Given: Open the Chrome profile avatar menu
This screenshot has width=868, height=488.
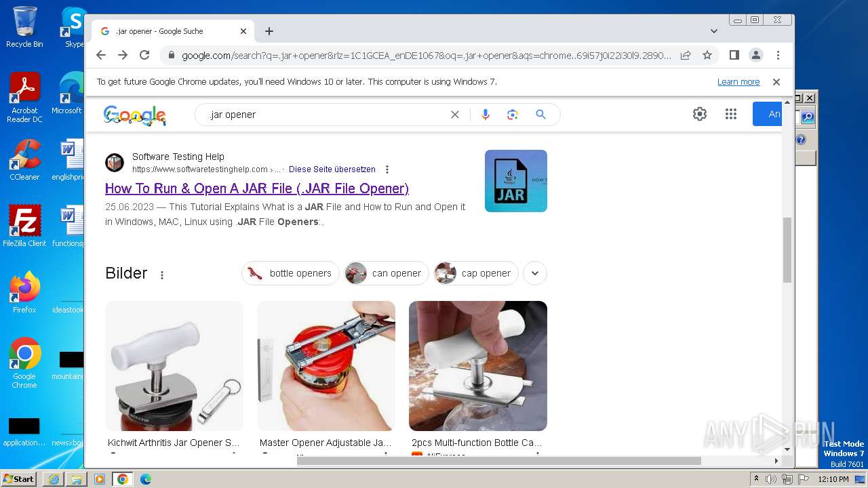Looking at the screenshot, I should (756, 55).
